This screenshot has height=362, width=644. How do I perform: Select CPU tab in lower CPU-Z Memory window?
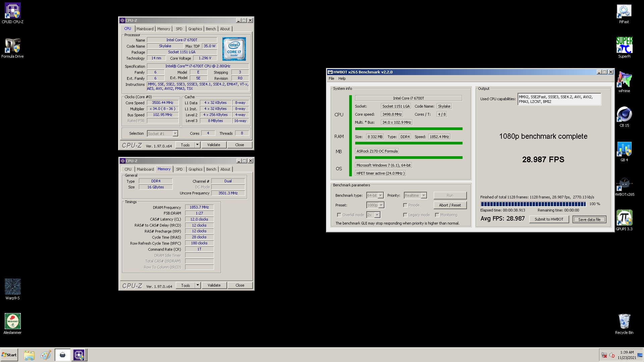coord(128,169)
